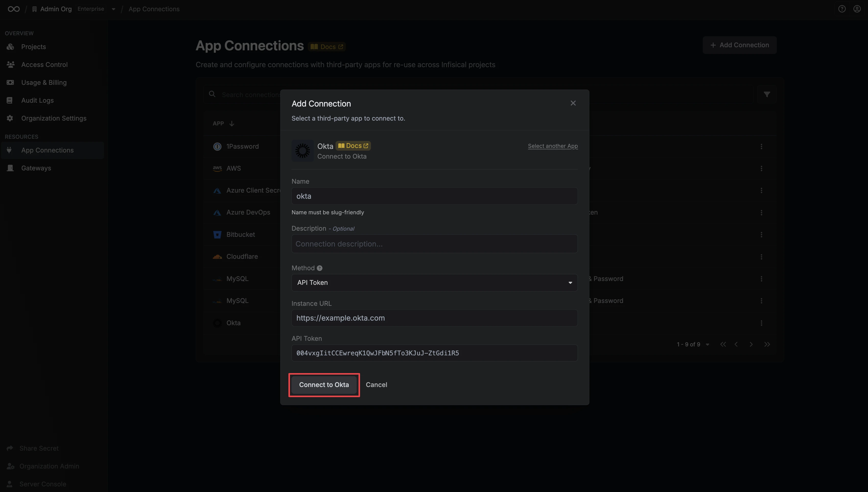This screenshot has height=492, width=868.
Task: Click the Name input field
Action: coord(435,196)
